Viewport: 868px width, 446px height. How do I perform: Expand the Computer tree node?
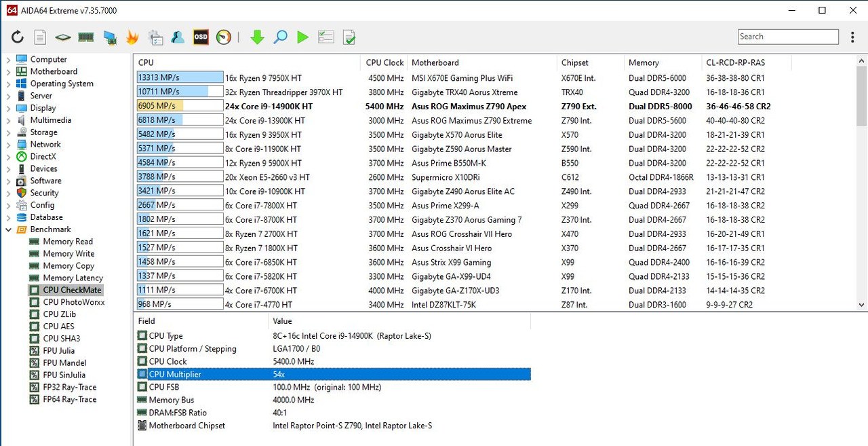coord(8,60)
